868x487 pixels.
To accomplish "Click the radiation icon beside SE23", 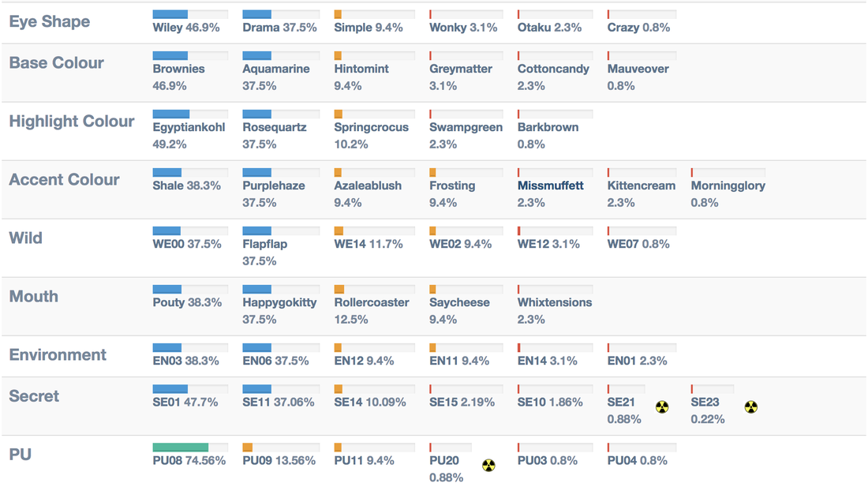I will tap(750, 407).
